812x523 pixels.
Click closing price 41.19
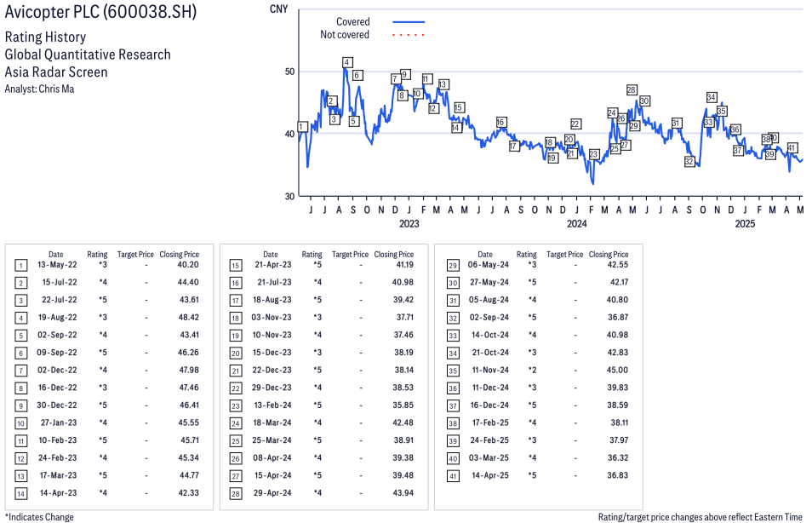click(403, 265)
